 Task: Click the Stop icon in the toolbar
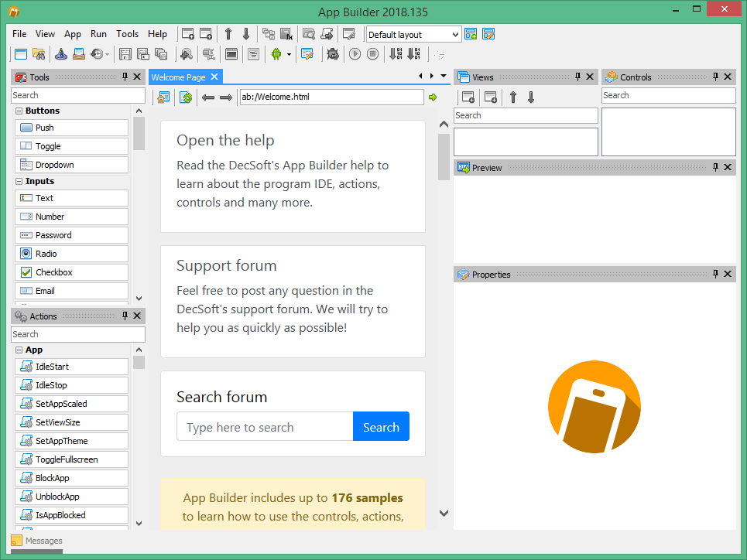pyautogui.click(x=372, y=54)
